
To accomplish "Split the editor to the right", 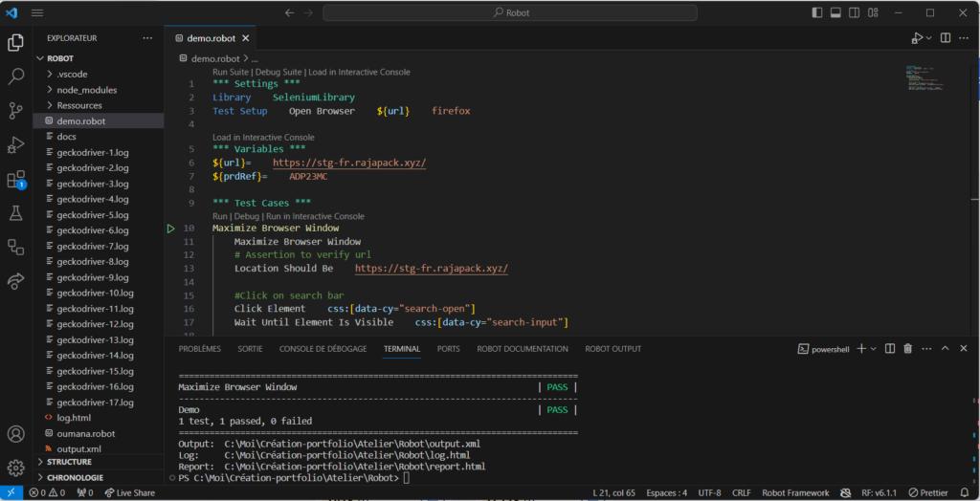I will point(946,38).
